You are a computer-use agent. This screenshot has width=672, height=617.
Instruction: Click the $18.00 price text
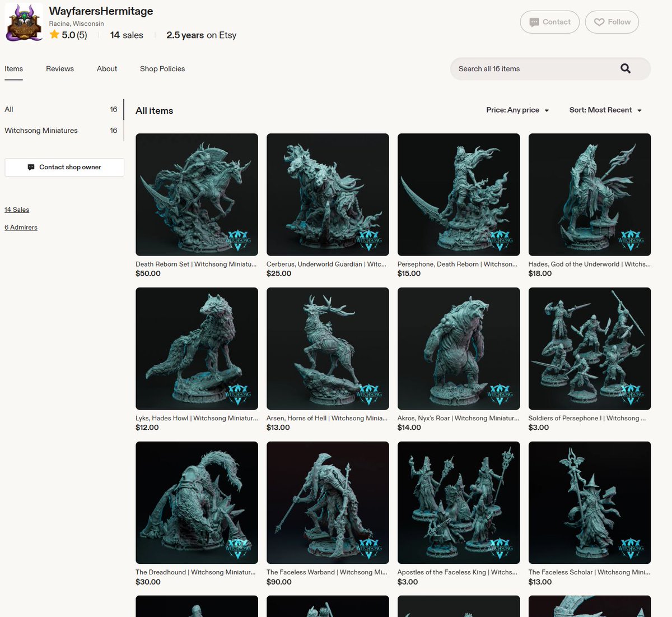click(x=540, y=273)
